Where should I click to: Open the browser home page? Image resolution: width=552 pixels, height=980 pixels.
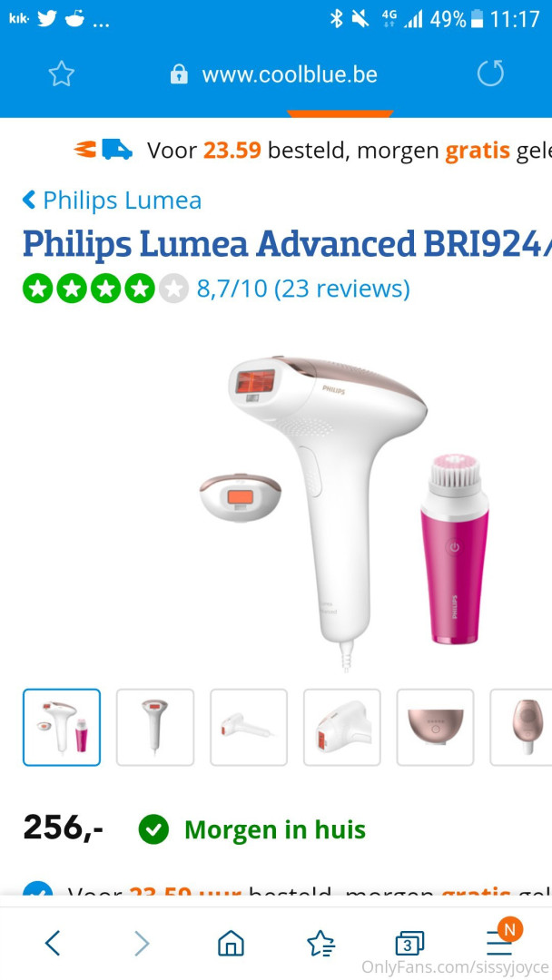pyautogui.click(x=231, y=943)
